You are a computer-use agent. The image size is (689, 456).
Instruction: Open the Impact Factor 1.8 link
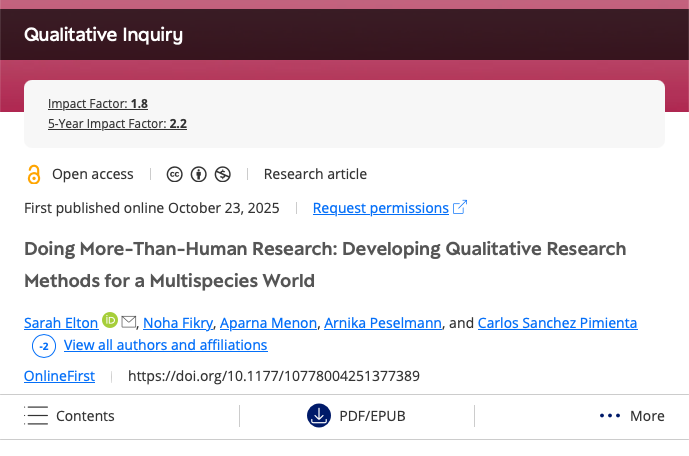(98, 104)
